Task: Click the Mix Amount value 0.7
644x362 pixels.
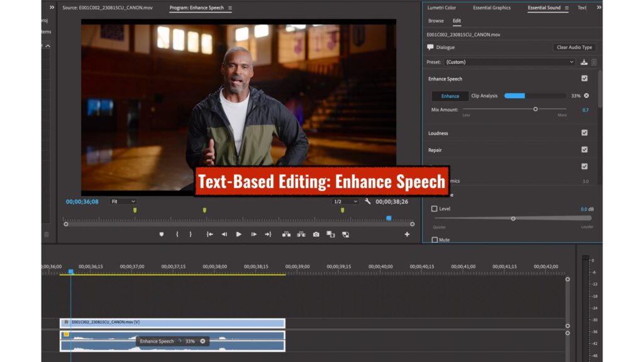Action: [x=586, y=110]
